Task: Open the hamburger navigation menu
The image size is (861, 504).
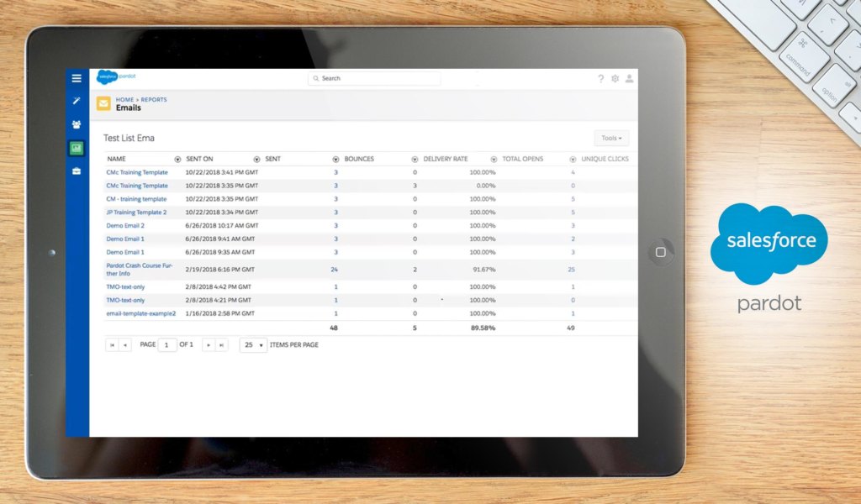Action: coord(77,78)
